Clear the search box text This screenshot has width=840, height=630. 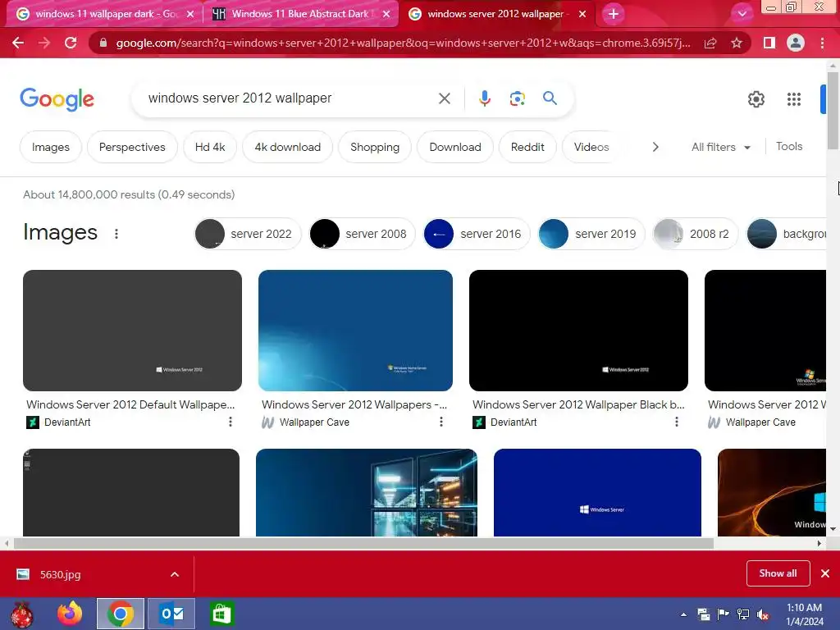pyautogui.click(x=444, y=98)
